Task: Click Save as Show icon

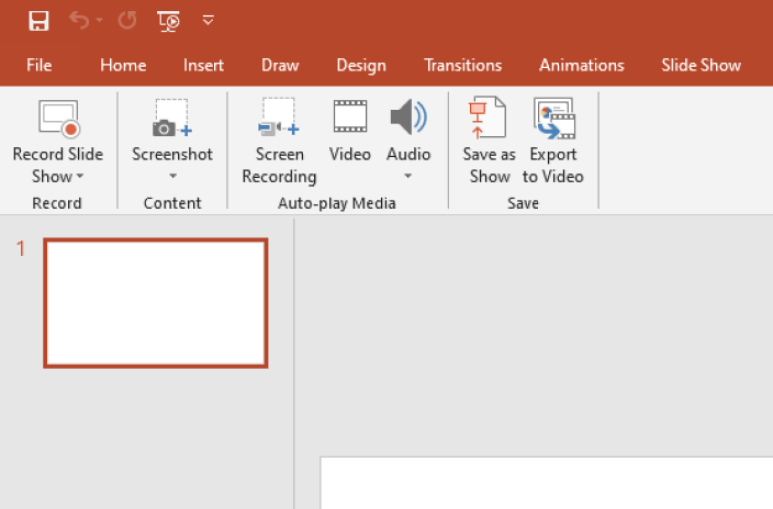Action: 487,117
